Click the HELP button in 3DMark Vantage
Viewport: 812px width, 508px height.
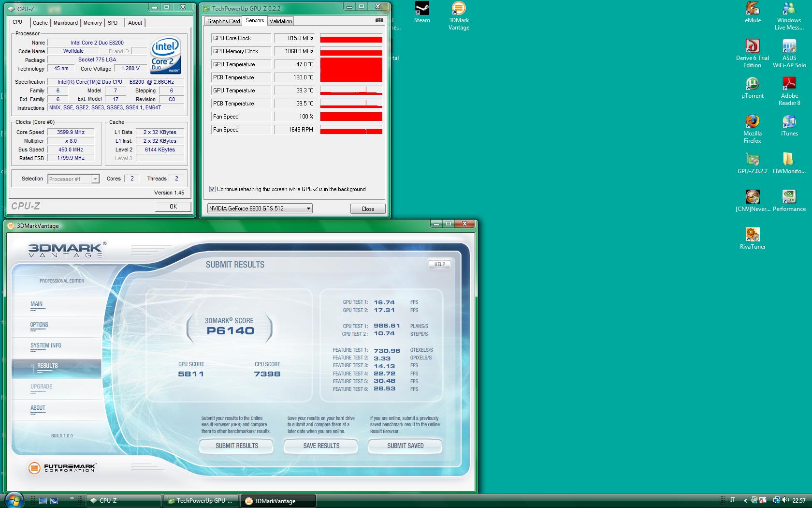click(x=439, y=264)
